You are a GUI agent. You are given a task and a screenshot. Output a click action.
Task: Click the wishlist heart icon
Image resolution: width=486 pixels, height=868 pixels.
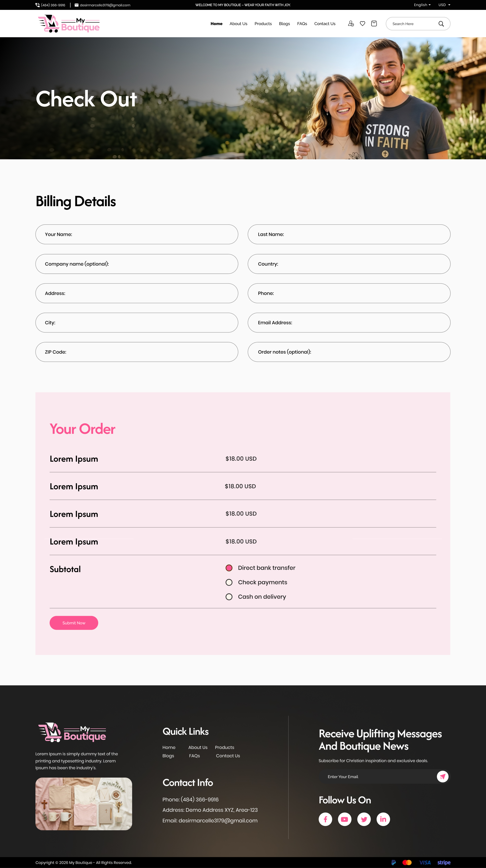click(x=362, y=24)
